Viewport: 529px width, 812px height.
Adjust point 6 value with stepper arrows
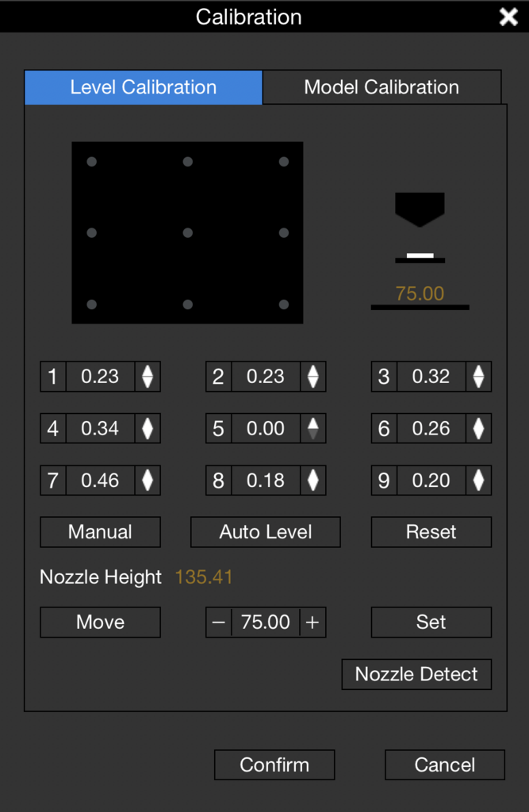[x=478, y=428]
